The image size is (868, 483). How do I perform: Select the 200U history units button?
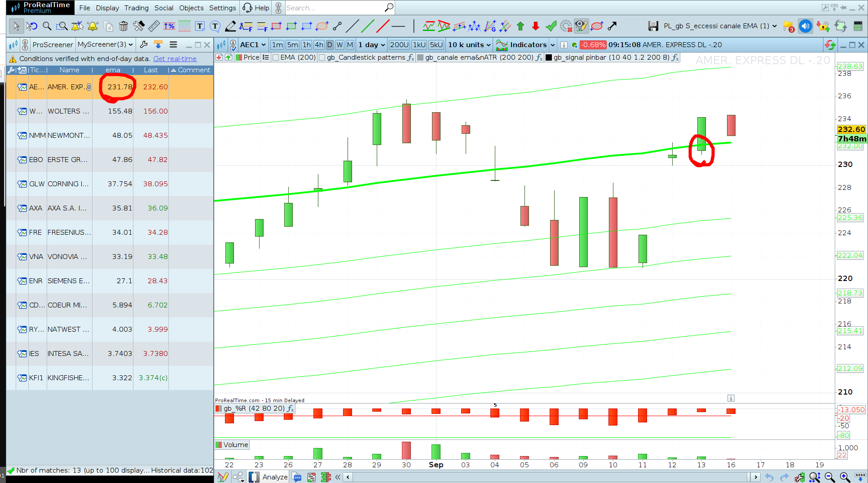(399, 45)
